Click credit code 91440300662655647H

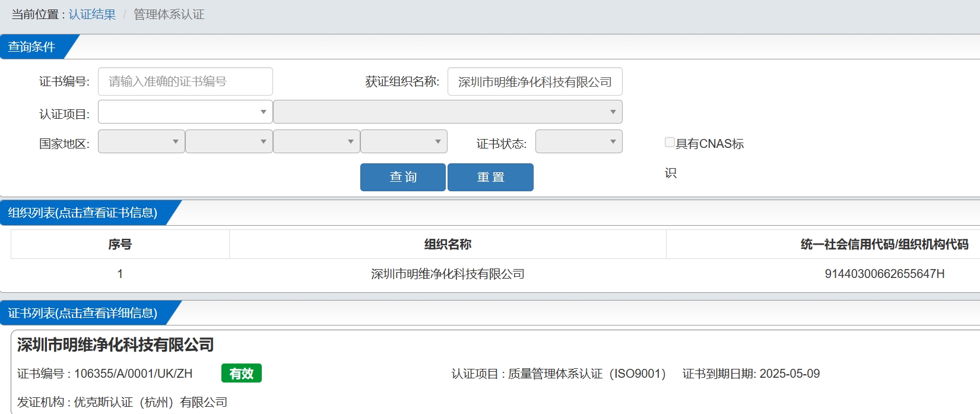[884, 274]
